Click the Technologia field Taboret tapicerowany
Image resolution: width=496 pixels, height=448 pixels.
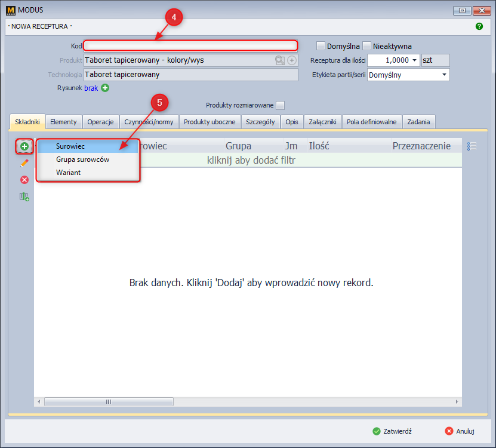191,75
